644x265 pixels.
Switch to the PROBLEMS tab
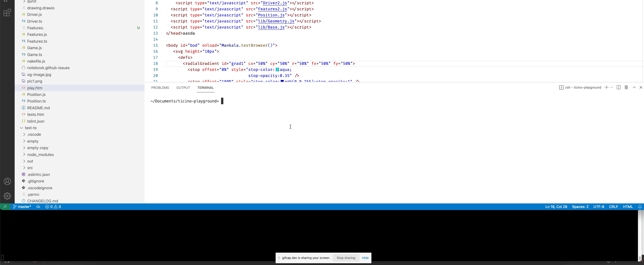[x=160, y=88]
